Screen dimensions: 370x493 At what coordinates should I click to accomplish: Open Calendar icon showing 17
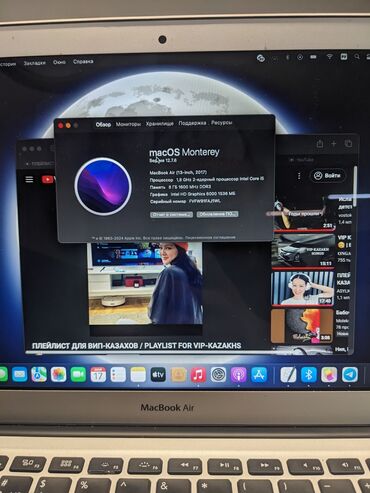(98, 375)
